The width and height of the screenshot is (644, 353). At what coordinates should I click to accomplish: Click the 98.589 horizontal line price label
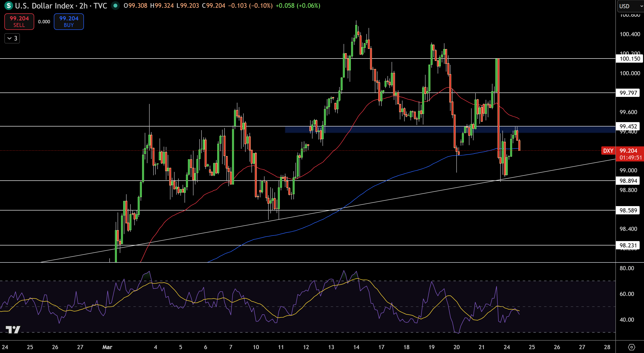pyautogui.click(x=628, y=210)
